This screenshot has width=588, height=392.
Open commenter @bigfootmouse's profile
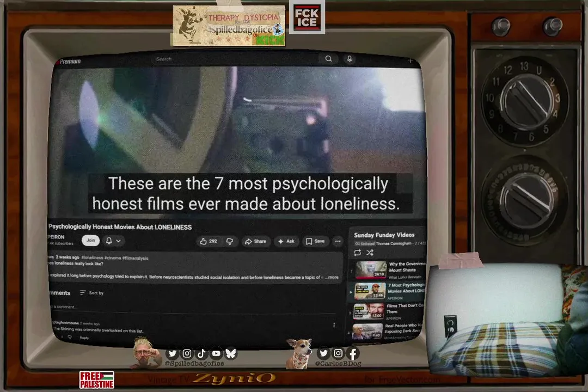66,323
